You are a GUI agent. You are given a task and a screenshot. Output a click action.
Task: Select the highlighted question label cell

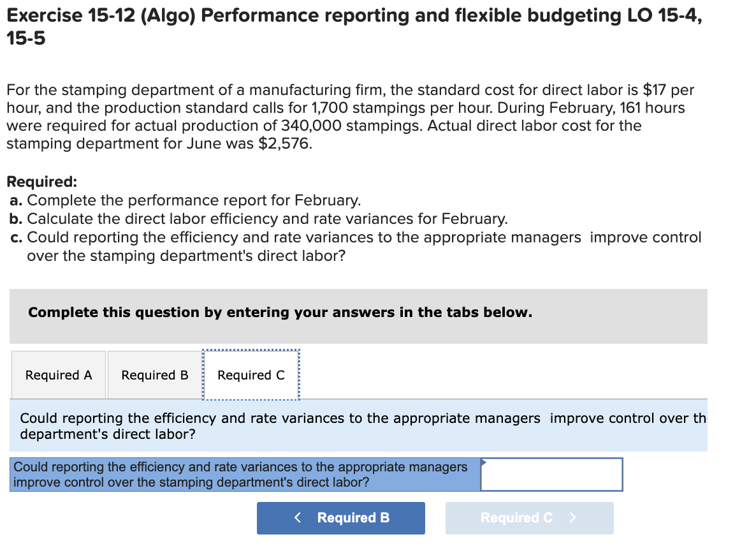pyautogui.click(x=245, y=475)
